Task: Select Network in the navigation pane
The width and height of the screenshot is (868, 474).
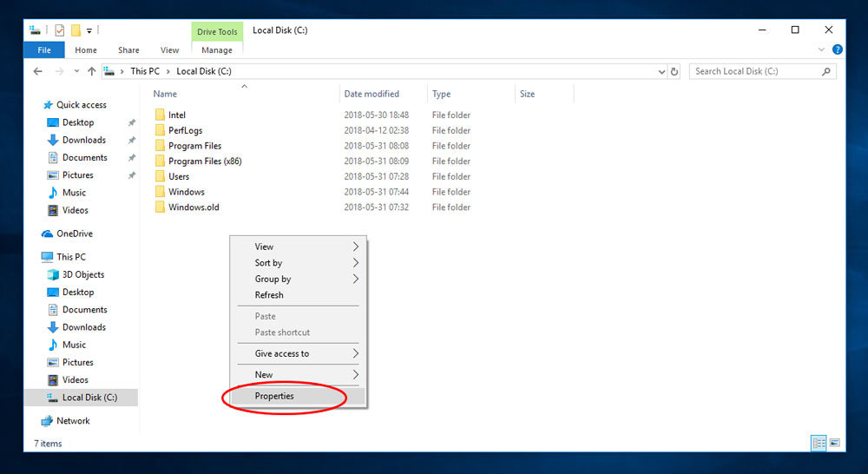Action: coord(73,421)
